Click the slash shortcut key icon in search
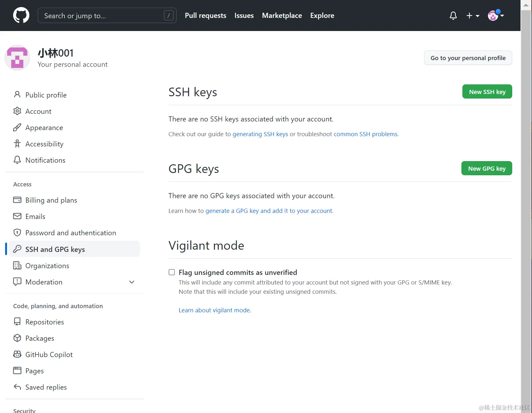 pos(169,15)
